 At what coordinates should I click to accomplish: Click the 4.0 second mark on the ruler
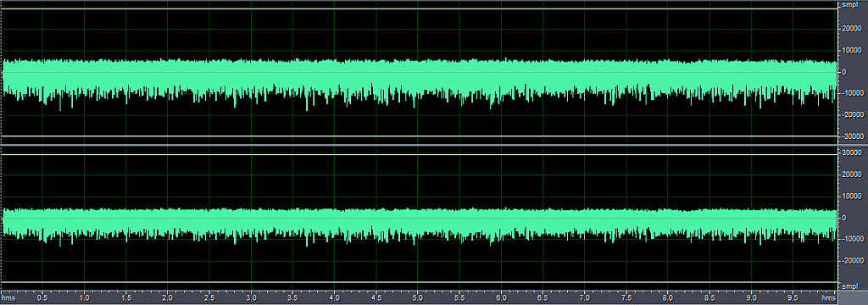click(x=334, y=298)
